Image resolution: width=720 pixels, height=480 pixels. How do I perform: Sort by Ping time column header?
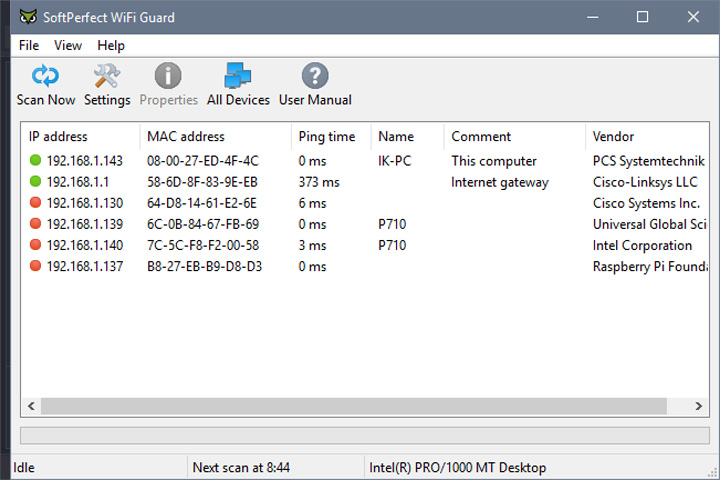pos(331,136)
